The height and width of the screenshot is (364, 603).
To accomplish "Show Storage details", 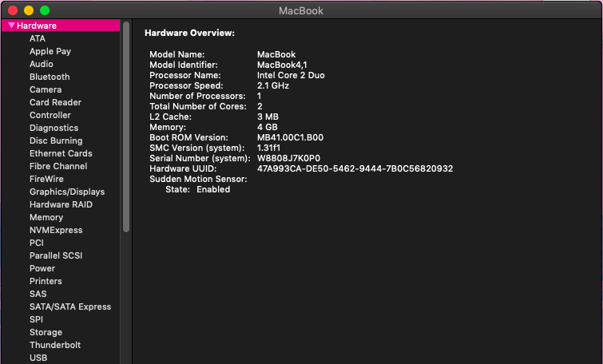I will coord(46,332).
